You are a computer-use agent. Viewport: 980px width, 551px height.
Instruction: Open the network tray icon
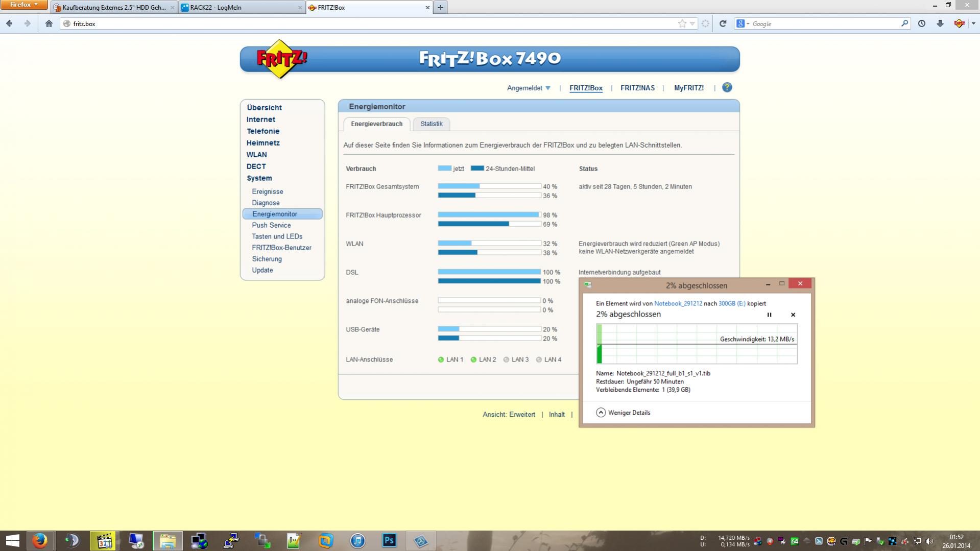(x=917, y=541)
